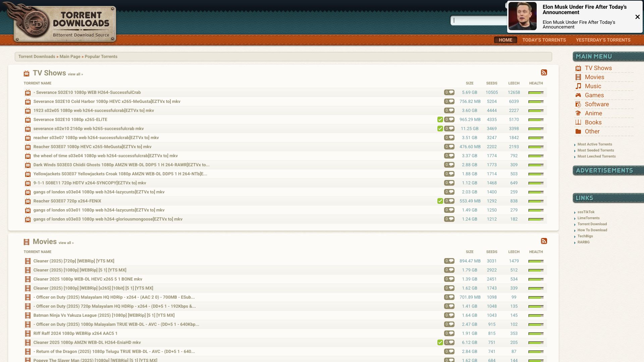The width and height of the screenshot is (644, 362).
Task: Click the Movies section RSS feed icon
Action: click(x=544, y=241)
